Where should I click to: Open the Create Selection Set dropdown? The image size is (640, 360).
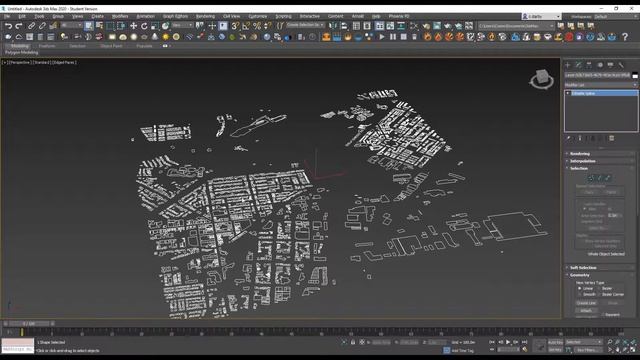305,25
